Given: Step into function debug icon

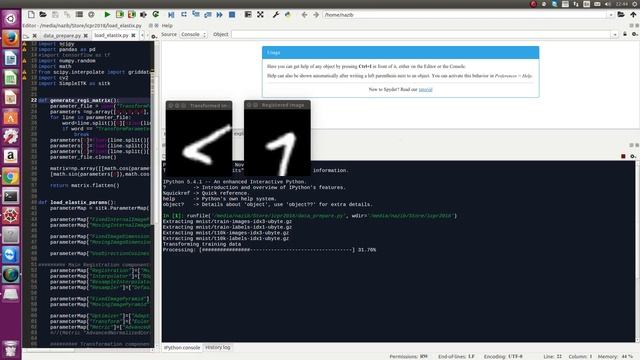Looking at the screenshot, I should pyautogui.click(x=196, y=15).
